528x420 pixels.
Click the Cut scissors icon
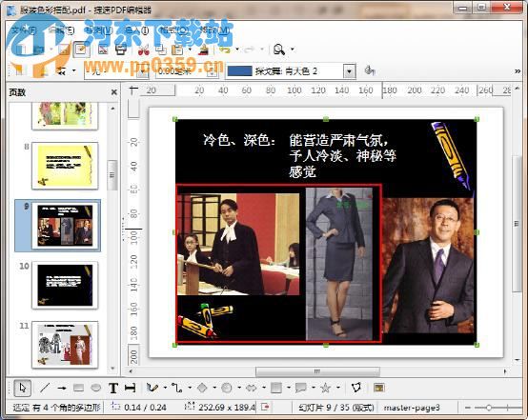tap(144, 50)
